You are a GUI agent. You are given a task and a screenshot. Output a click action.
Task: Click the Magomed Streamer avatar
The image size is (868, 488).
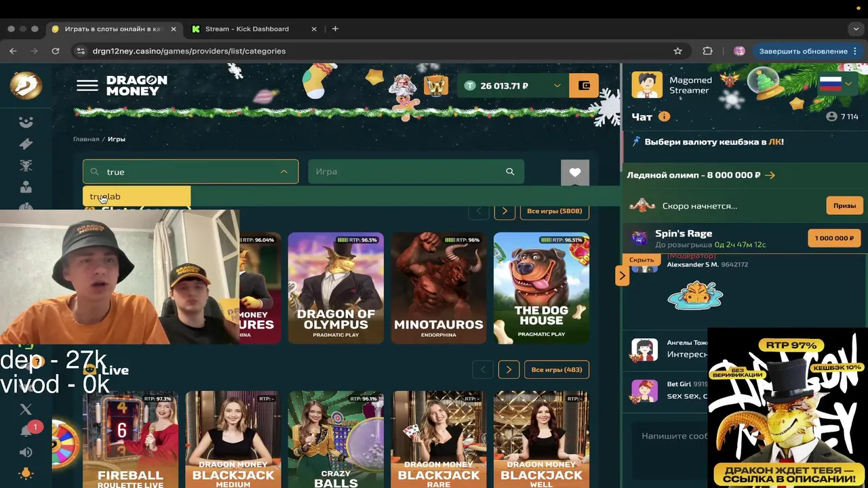(647, 85)
